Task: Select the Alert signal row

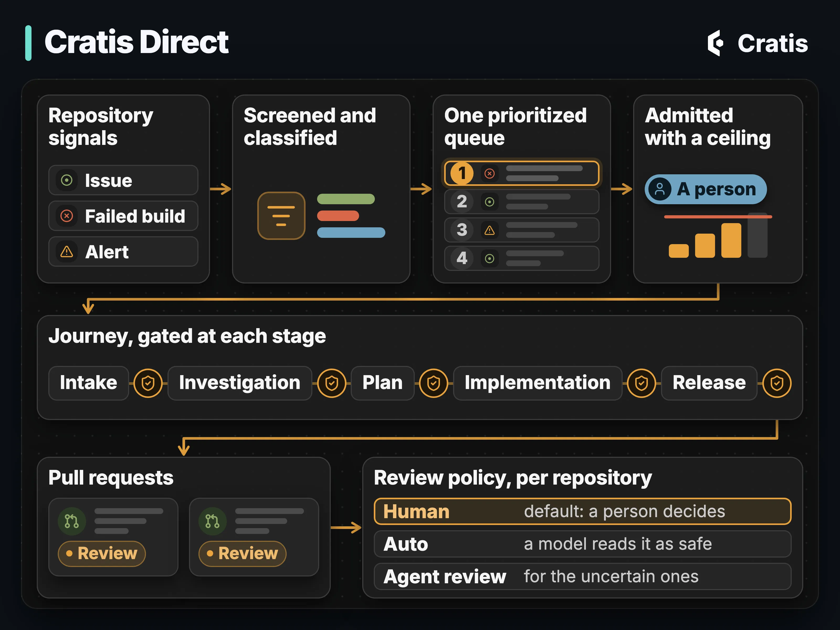Action: pyautogui.click(x=123, y=252)
